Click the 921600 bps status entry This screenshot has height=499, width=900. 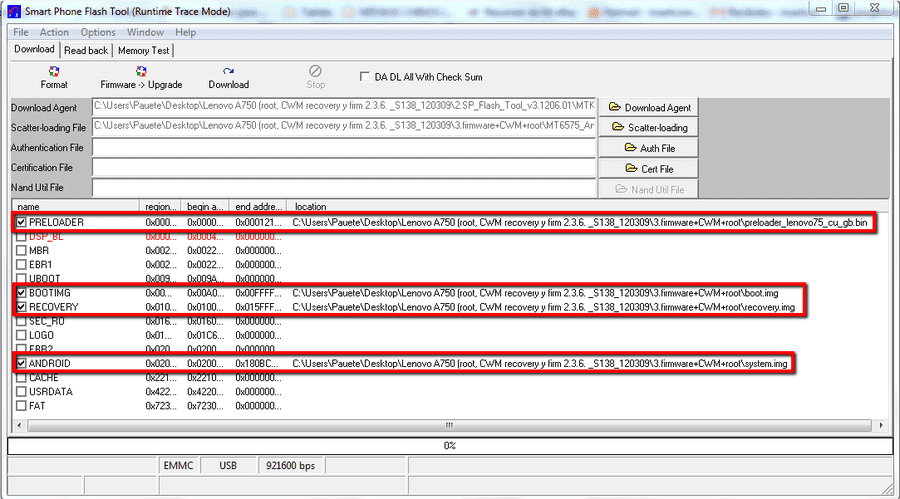[x=290, y=466]
